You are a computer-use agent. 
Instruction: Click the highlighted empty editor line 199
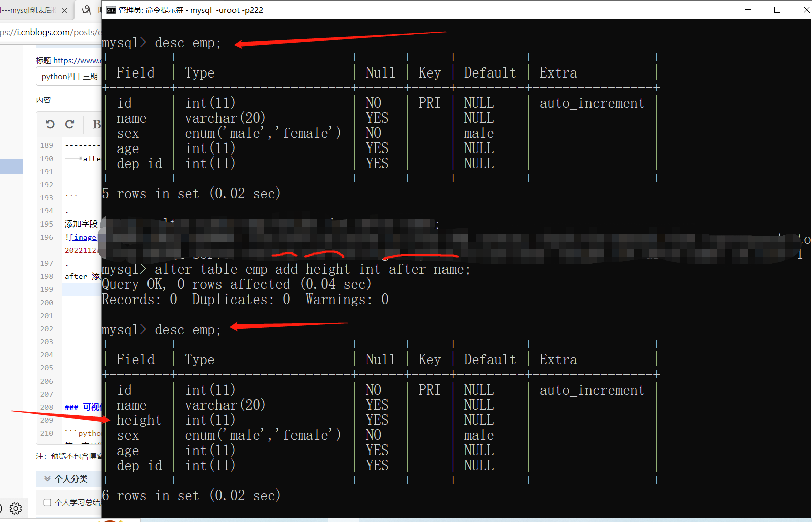click(x=82, y=289)
